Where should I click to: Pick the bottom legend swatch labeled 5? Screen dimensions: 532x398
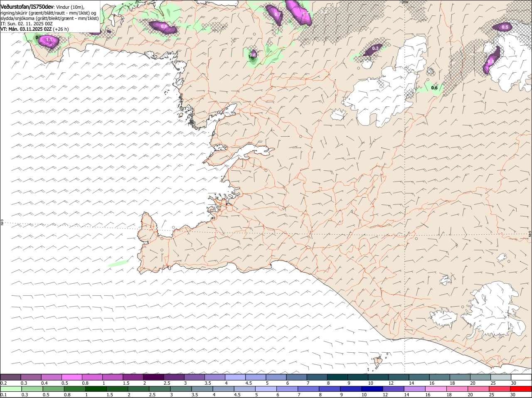coord(265,389)
